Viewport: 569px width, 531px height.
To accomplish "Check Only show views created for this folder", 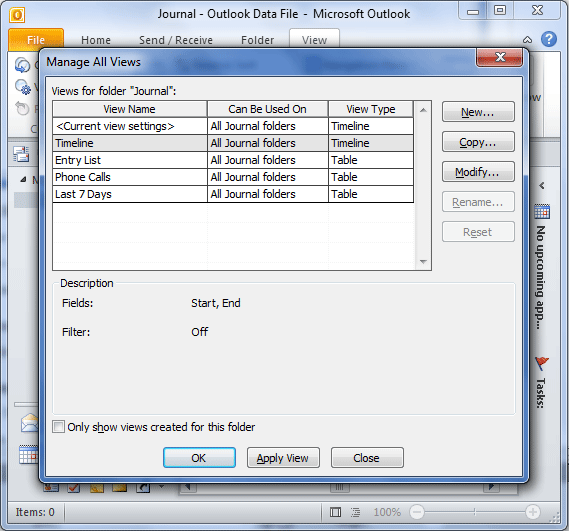I will coord(58,427).
